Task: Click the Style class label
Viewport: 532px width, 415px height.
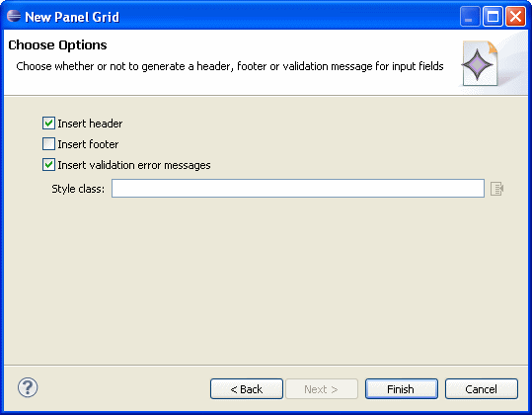Action: coord(78,189)
